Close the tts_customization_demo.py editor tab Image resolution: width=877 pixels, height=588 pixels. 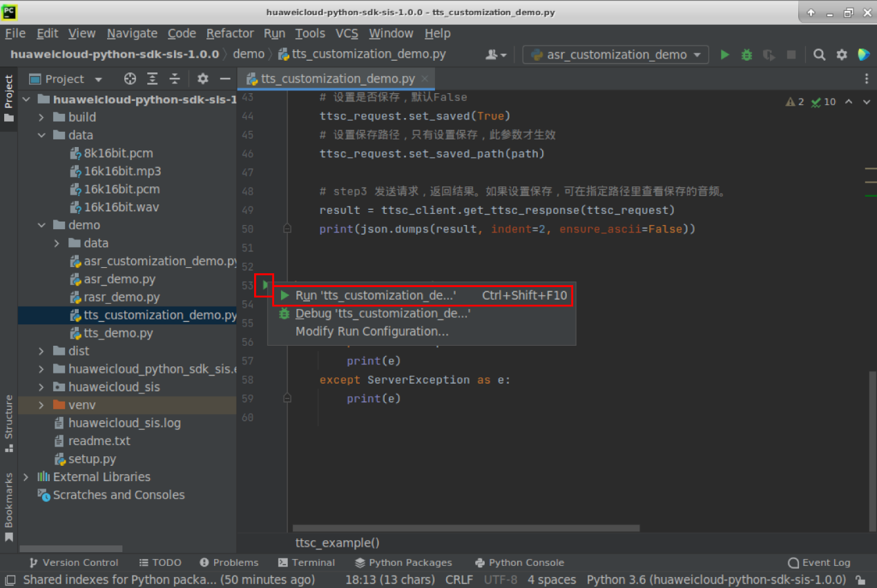click(426, 79)
